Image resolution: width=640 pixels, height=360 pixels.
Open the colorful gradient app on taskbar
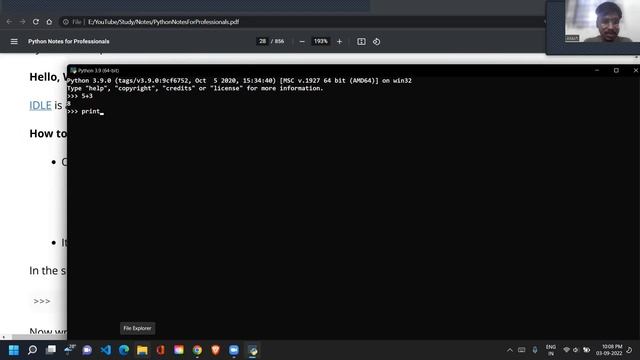click(179, 350)
